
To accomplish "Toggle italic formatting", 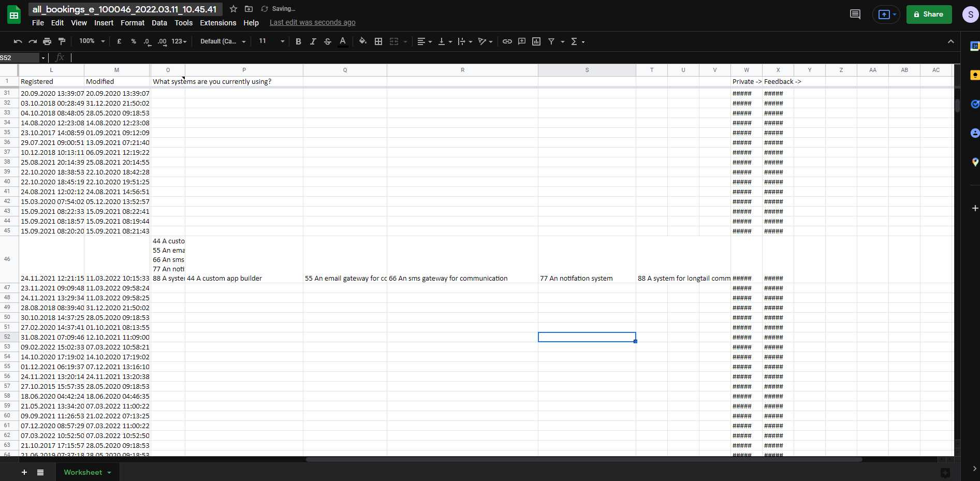I will point(313,41).
